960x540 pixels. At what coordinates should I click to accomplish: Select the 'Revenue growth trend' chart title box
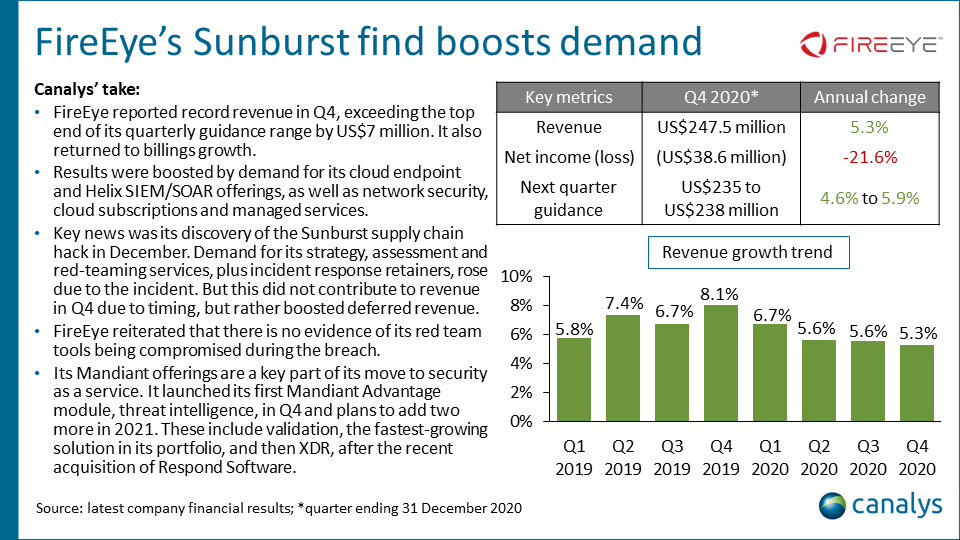coord(748,252)
